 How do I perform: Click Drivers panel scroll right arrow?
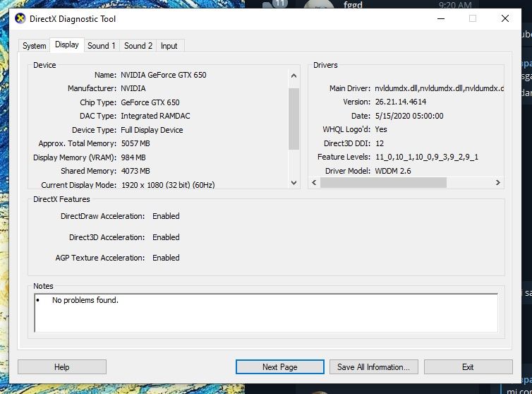(x=497, y=183)
